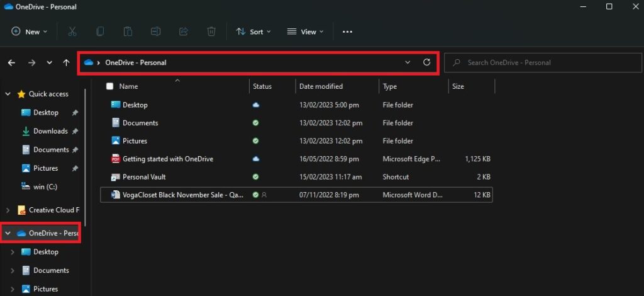Screen dimensions: 644x296
Task: Click the green synced icon for Personal Vault
Action: click(256, 177)
